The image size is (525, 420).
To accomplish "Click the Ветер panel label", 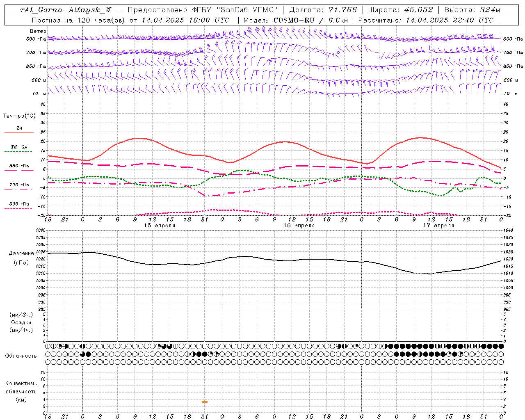I will (x=38, y=31).
